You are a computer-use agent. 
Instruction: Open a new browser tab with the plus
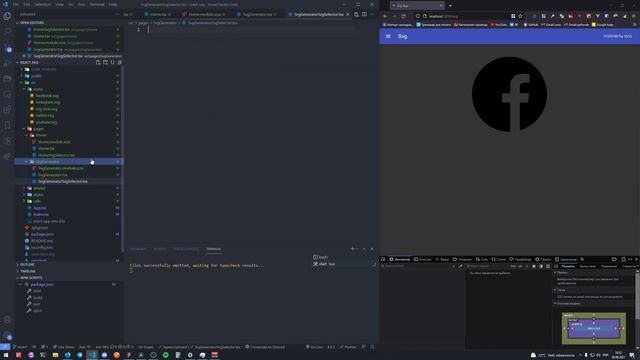[x=450, y=6]
